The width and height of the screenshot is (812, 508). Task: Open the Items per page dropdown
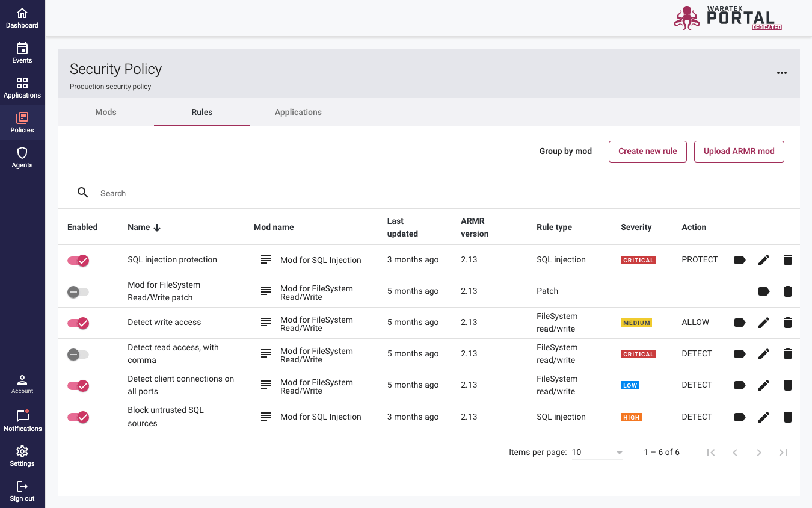point(597,453)
